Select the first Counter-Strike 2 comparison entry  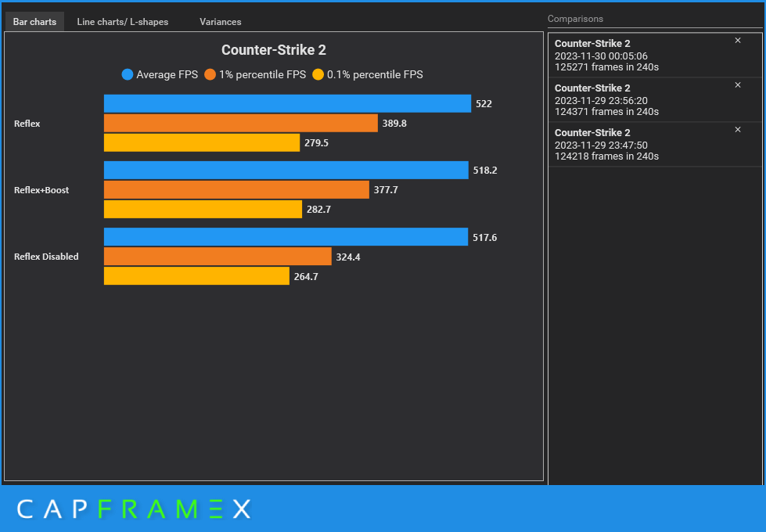(x=642, y=55)
